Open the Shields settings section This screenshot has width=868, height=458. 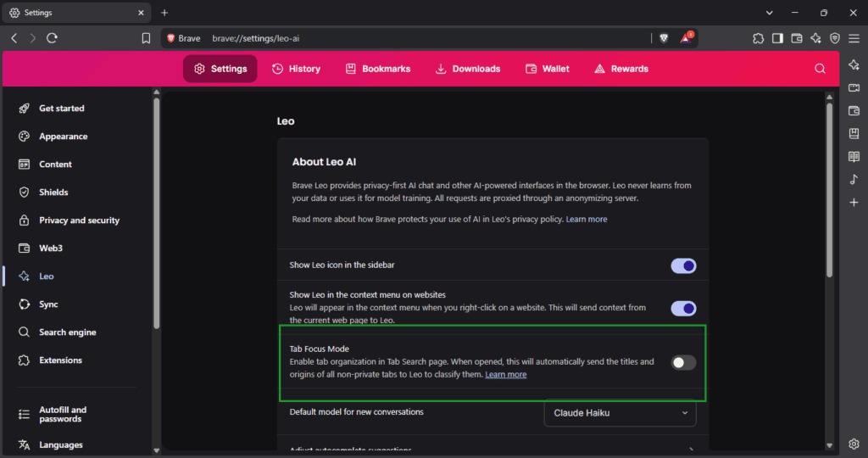pos(53,193)
